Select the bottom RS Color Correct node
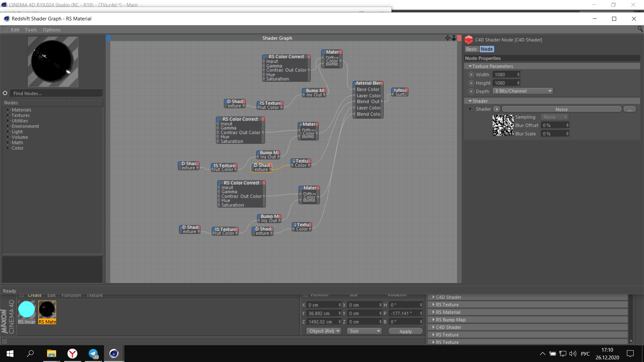Viewport: 644px width, 362px height. pos(241,194)
